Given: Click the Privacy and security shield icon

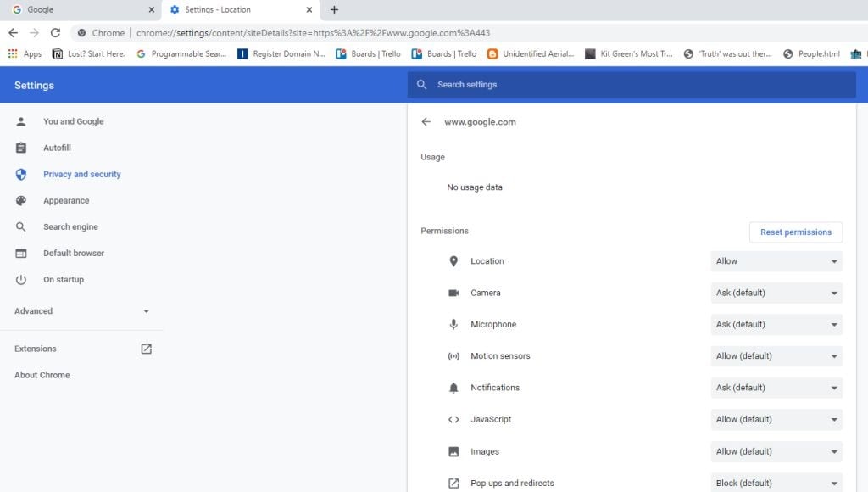Looking at the screenshot, I should [21, 174].
